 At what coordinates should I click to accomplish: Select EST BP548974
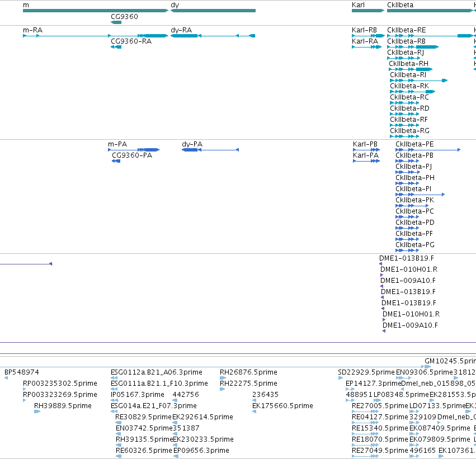(22, 372)
